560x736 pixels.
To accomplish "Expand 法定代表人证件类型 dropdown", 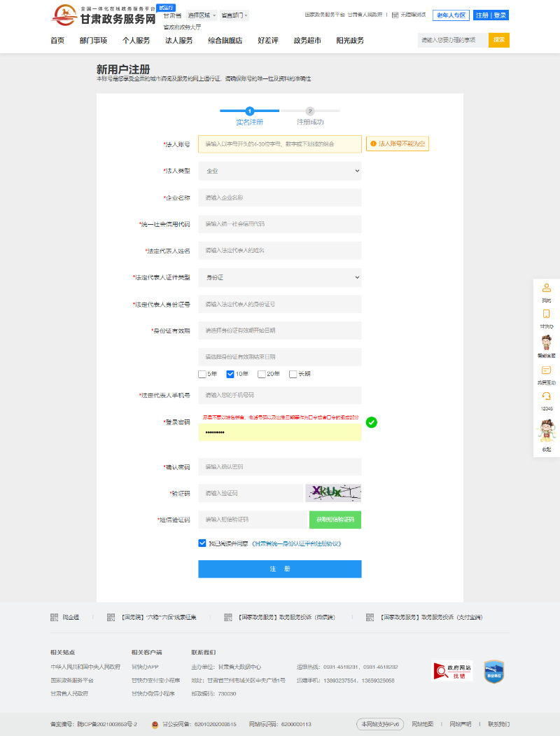I will coord(279,277).
